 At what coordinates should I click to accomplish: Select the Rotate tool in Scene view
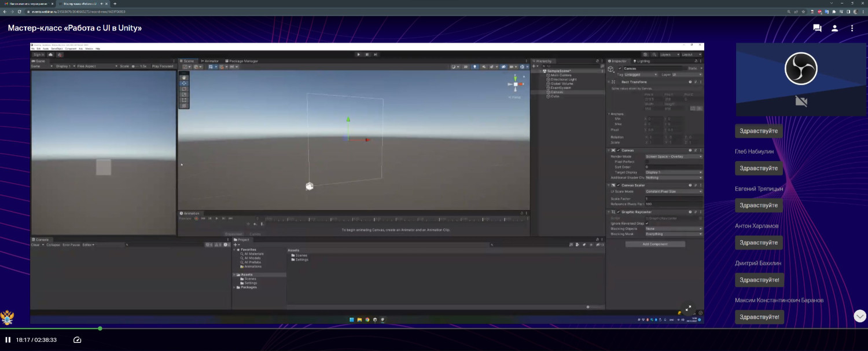185,89
